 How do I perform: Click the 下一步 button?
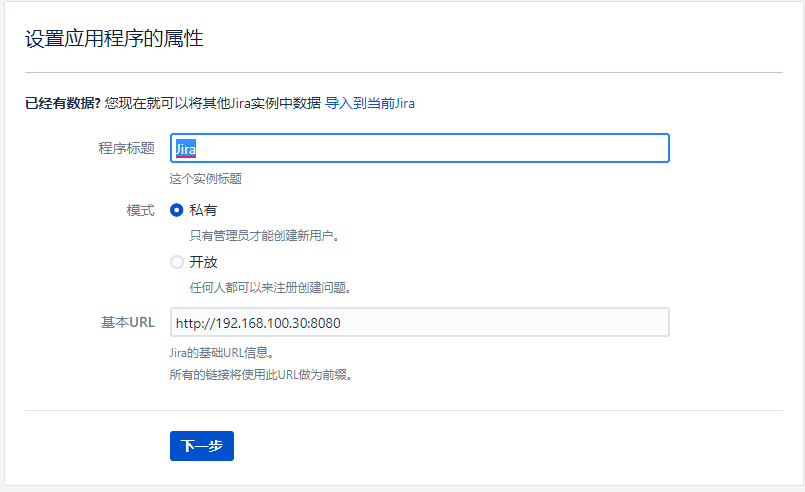[x=202, y=446]
